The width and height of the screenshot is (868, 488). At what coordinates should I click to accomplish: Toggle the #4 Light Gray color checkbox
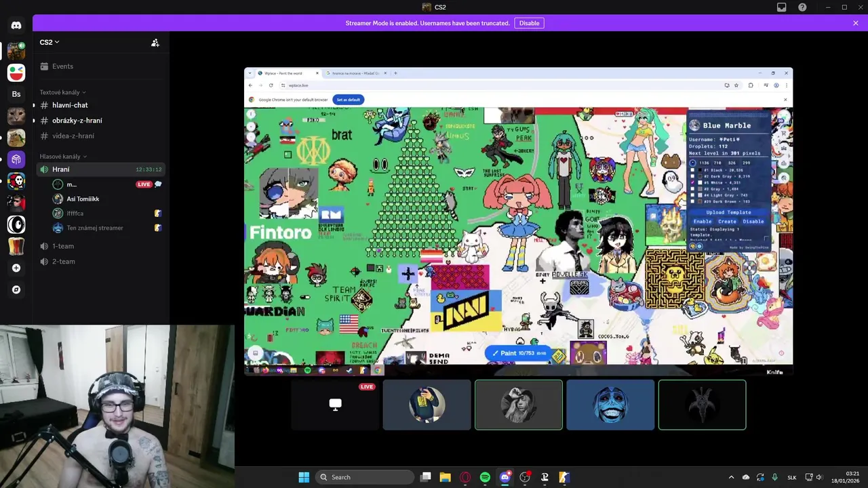point(692,195)
